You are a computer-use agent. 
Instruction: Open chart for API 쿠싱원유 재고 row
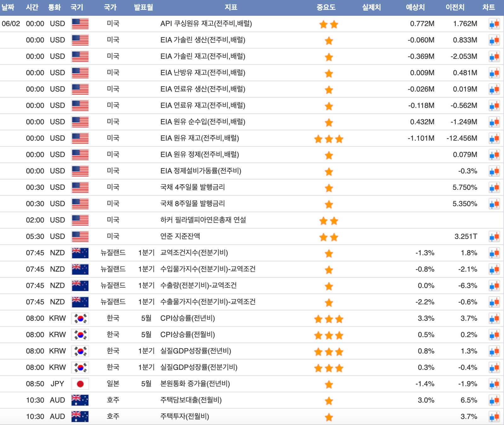494,24
